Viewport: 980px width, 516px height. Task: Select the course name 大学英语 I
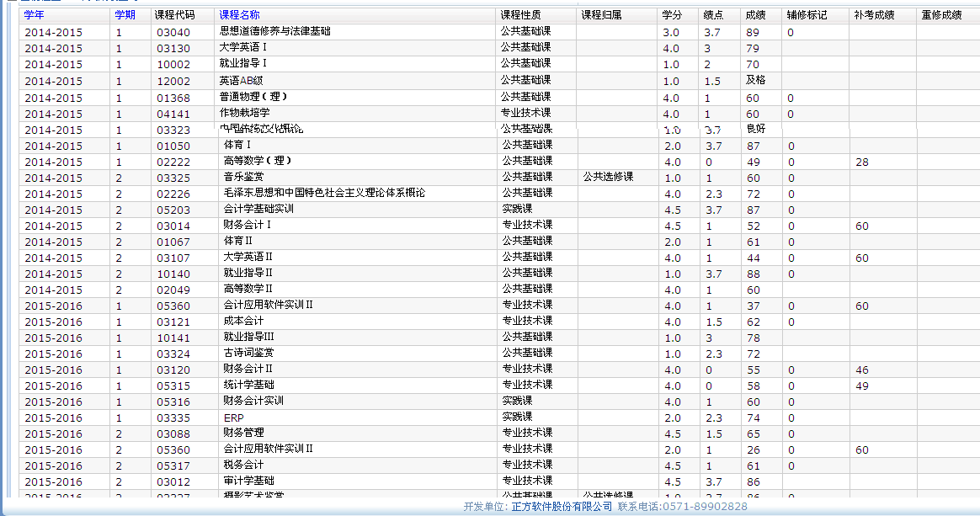tap(243, 47)
